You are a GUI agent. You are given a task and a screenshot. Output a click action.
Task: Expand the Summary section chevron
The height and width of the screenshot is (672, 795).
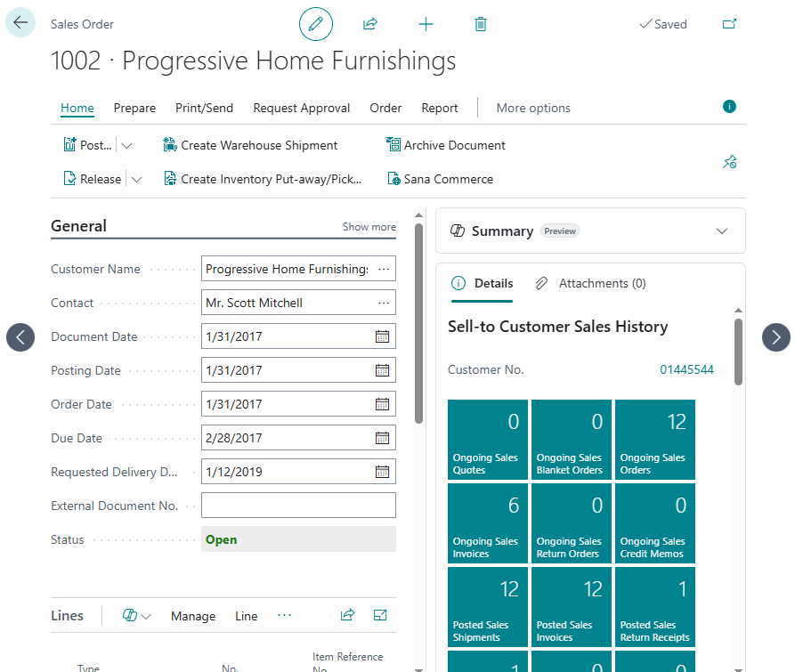coord(722,231)
